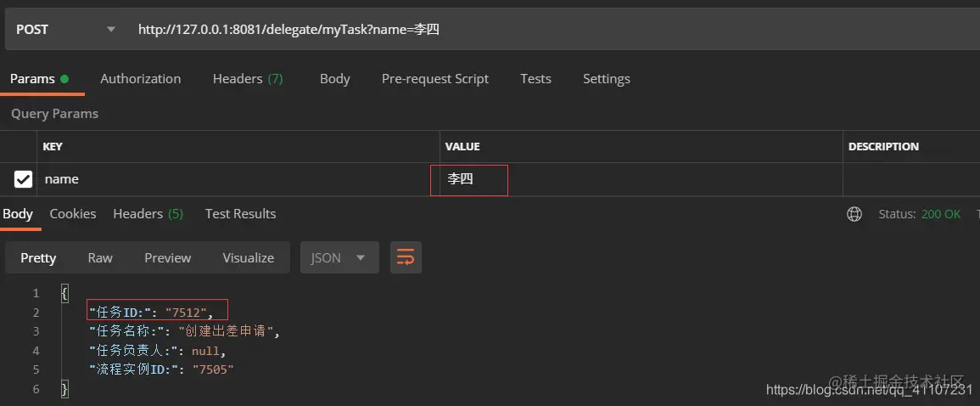Click the green Params indicator dot
The image size is (980, 406).
[x=64, y=79]
